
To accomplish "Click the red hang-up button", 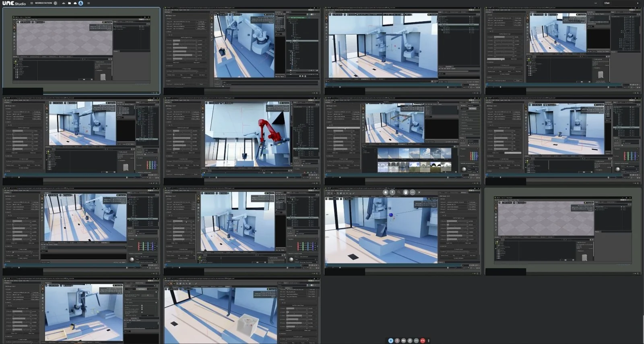I will 423,341.
